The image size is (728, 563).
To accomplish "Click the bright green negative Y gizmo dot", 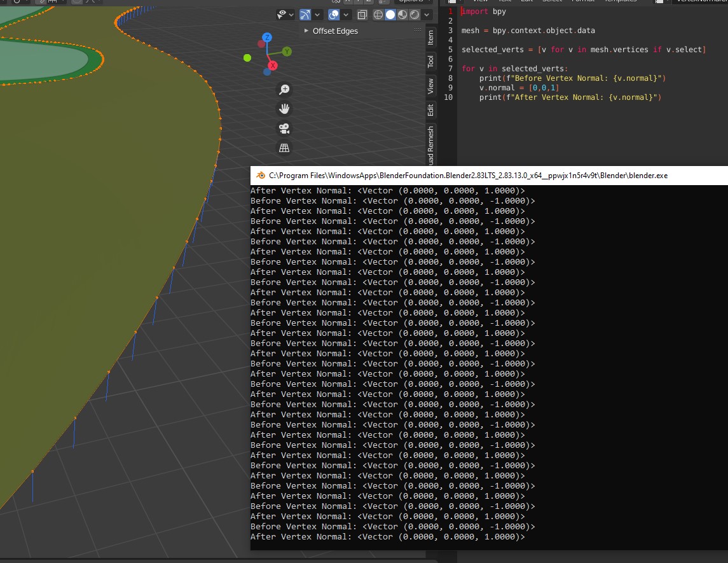I will coord(247,58).
